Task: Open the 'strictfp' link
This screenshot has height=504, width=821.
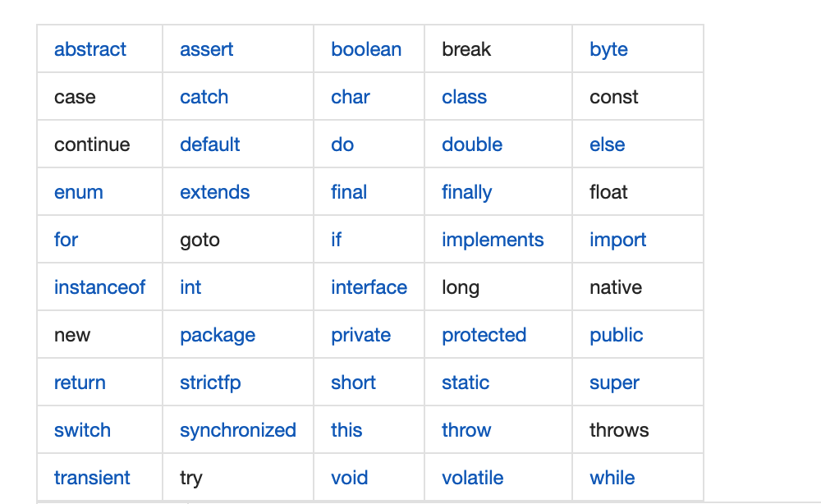Action: (x=210, y=383)
